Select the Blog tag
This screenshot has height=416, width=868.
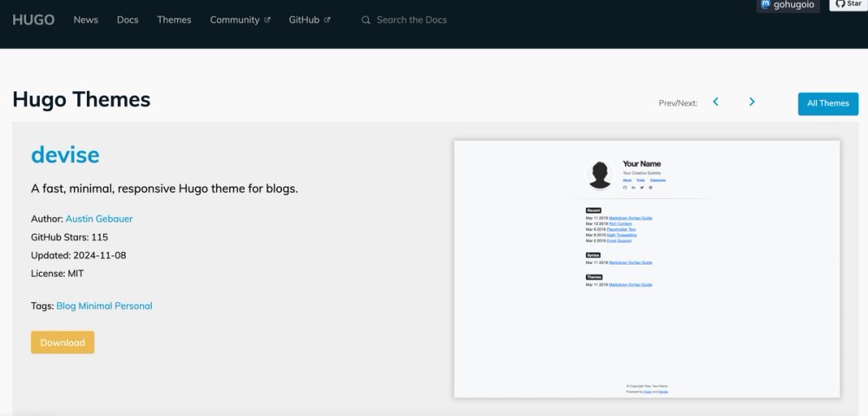66,306
